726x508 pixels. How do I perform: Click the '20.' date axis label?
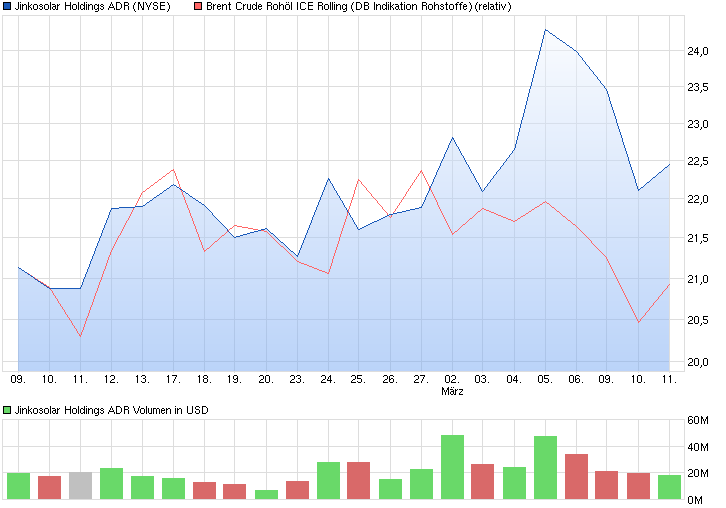[x=266, y=379]
